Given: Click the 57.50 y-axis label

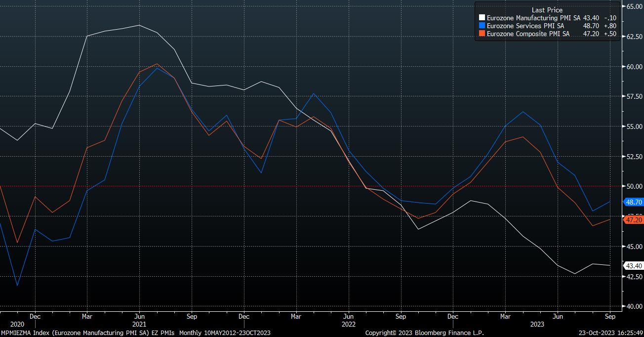Looking at the screenshot, I should [x=634, y=96].
